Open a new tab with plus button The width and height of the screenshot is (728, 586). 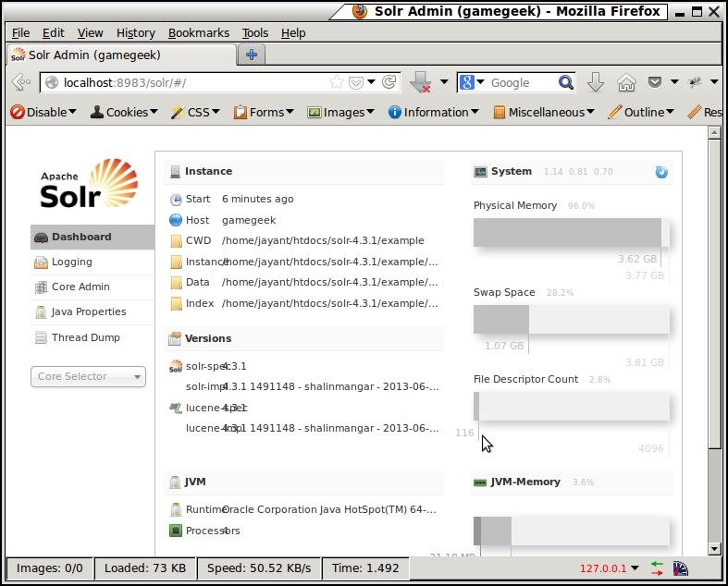[x=252, y=55]
